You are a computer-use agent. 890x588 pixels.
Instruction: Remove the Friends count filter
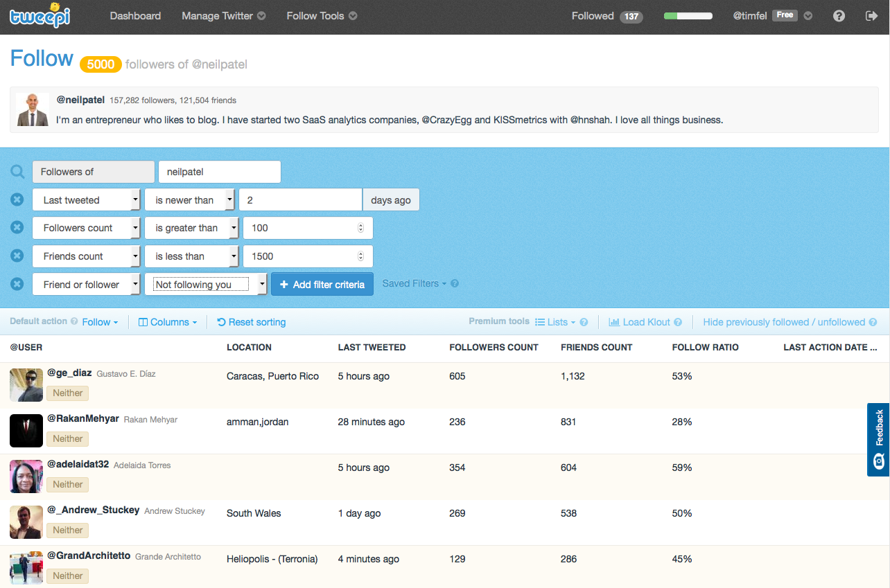[x=17, y=256]
